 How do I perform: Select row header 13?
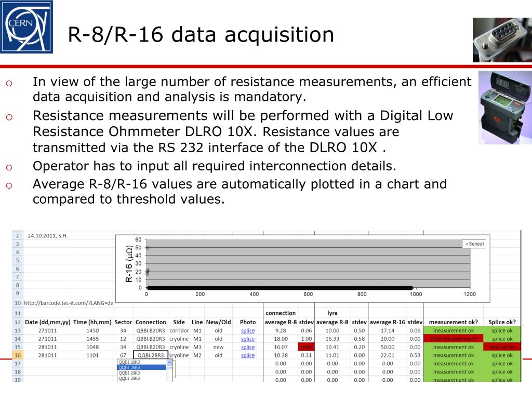tap(17, 330)
